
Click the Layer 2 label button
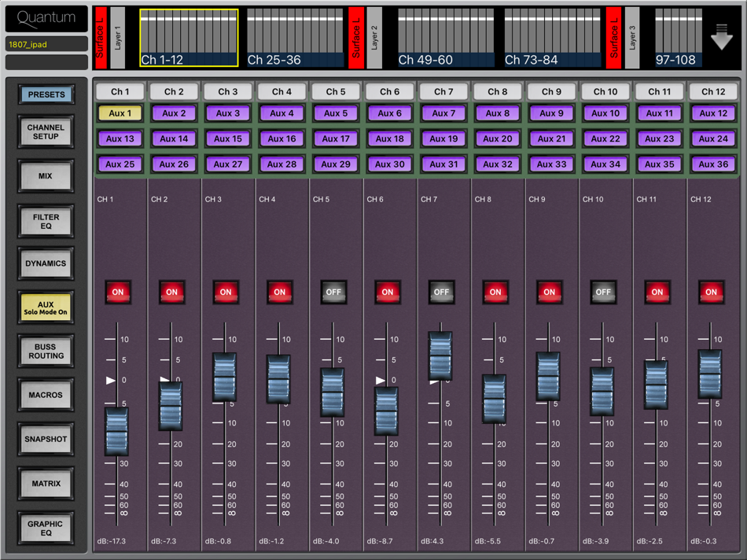coord(374,38)
